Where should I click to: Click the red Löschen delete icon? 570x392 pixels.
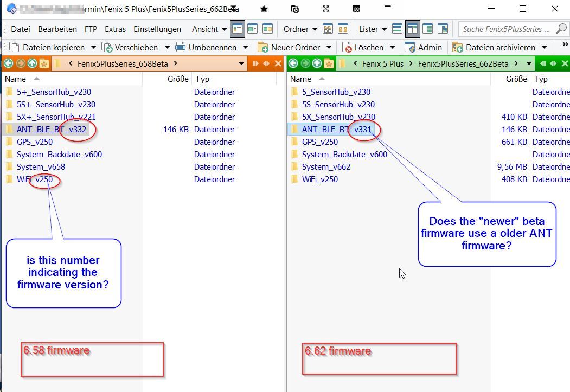click(x=347, y=47)
